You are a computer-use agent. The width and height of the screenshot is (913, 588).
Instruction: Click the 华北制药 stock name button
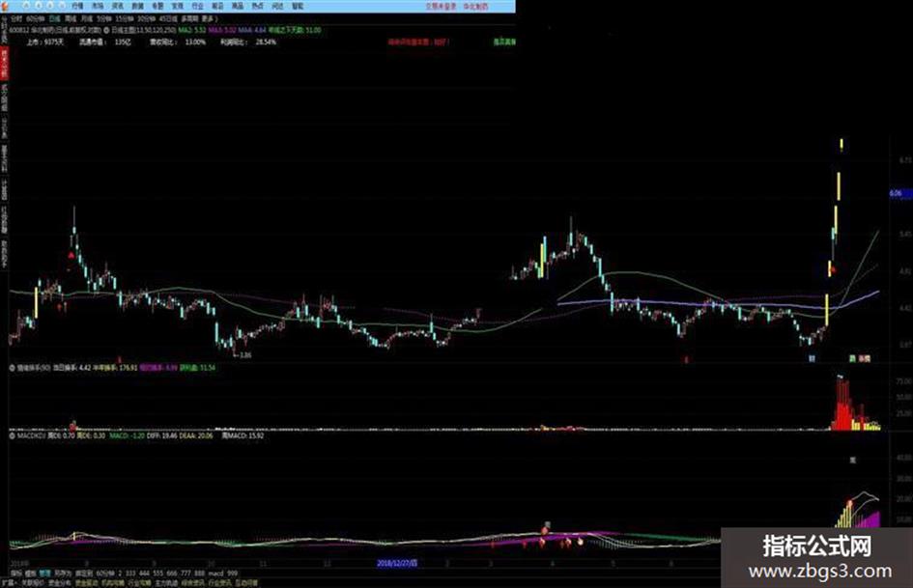pos(475,6)
